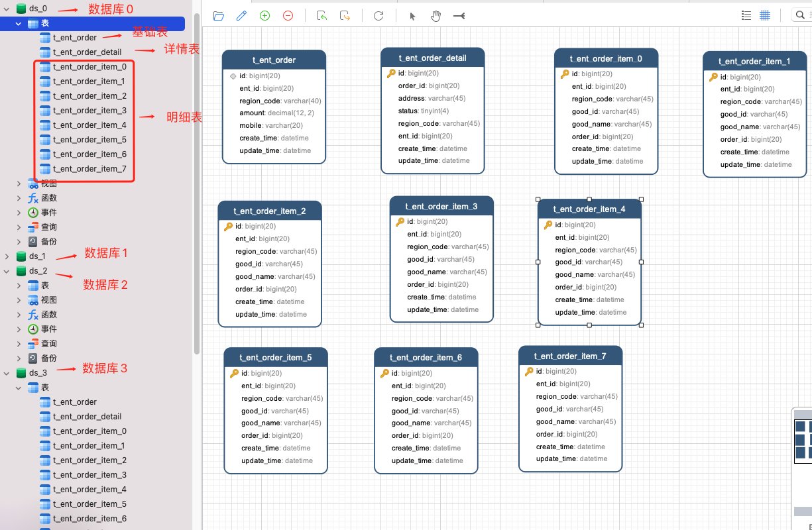Select the relation line tool

pyautogui.click(x=459, y=16)
